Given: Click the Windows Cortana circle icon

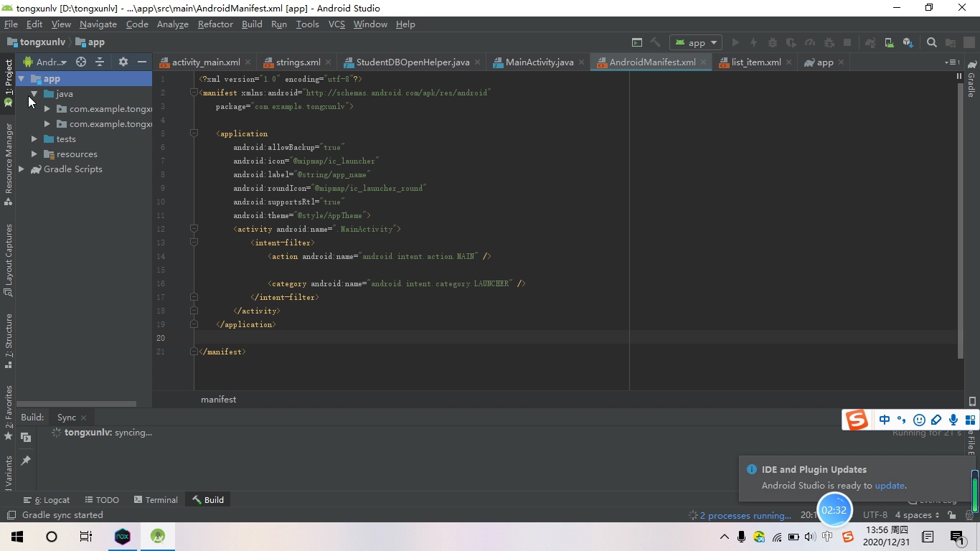Looking at the screenshot, I should click(x=52, y=536).
